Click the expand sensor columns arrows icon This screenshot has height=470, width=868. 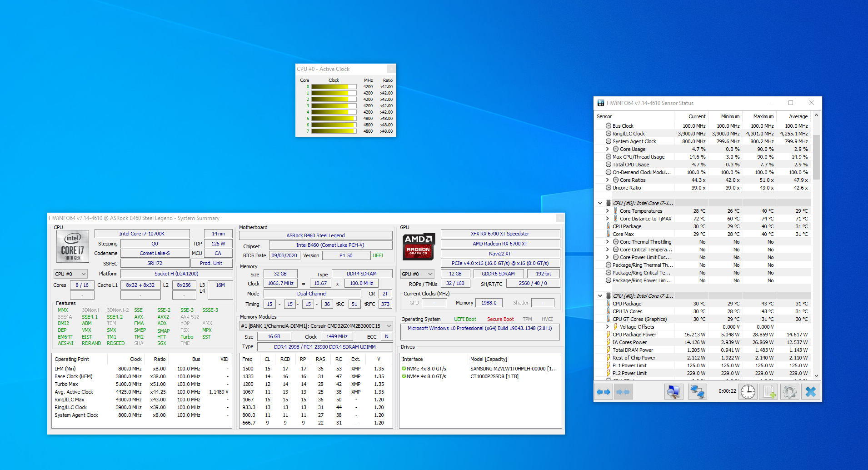coord(604,392)
